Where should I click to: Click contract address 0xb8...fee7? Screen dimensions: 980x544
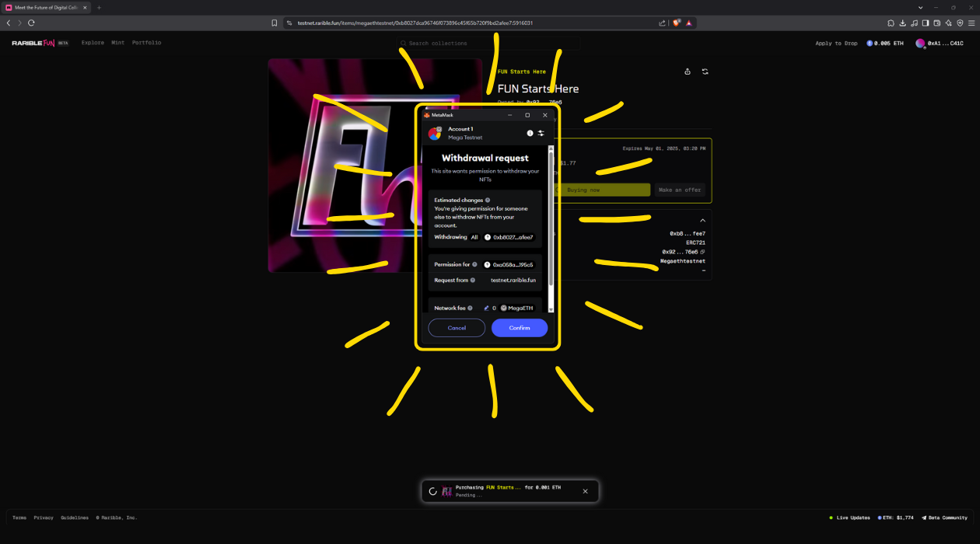point(688,234)
